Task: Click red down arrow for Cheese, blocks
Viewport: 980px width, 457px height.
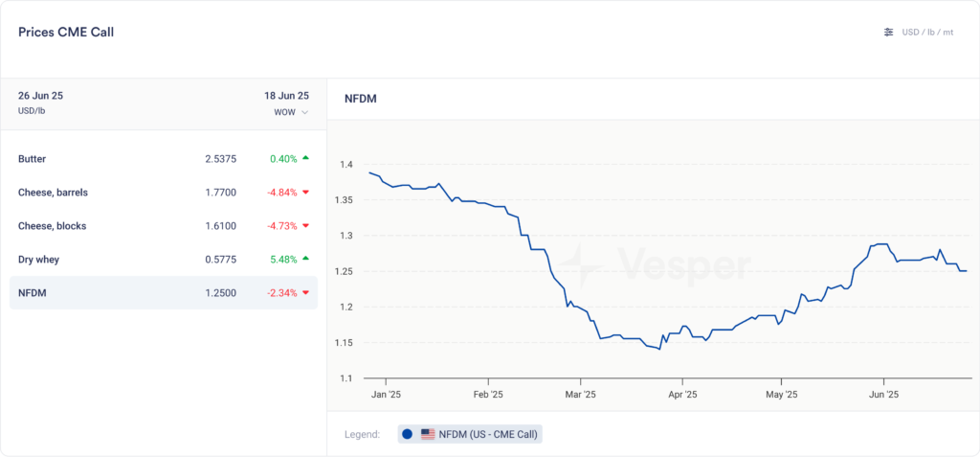Action: 305,225
